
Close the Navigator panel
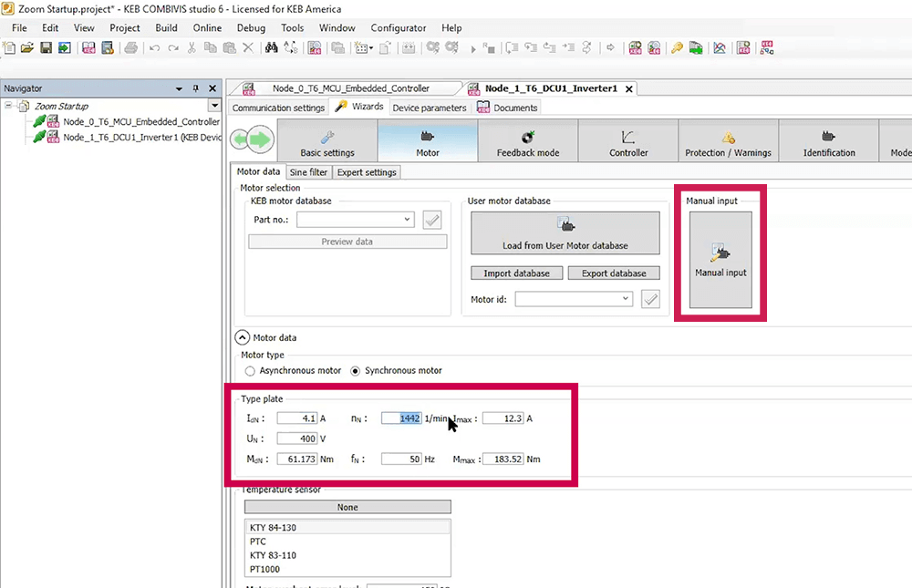click(x=212, y=88)
